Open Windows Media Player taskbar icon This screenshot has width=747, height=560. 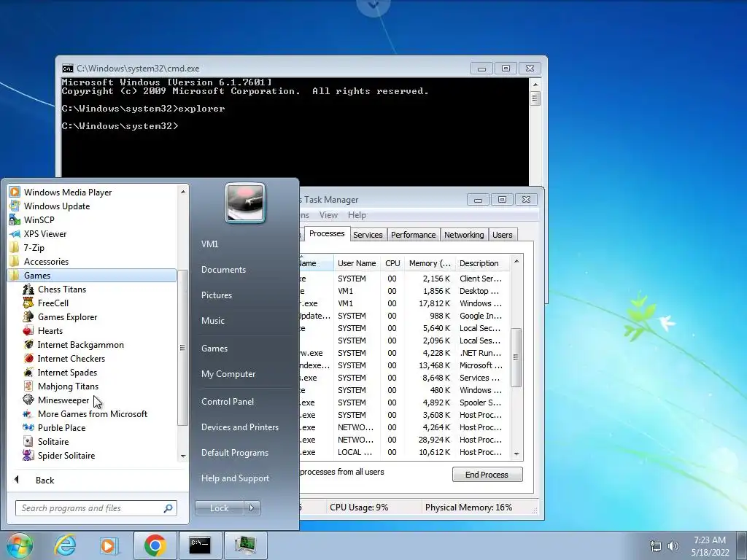109,545
